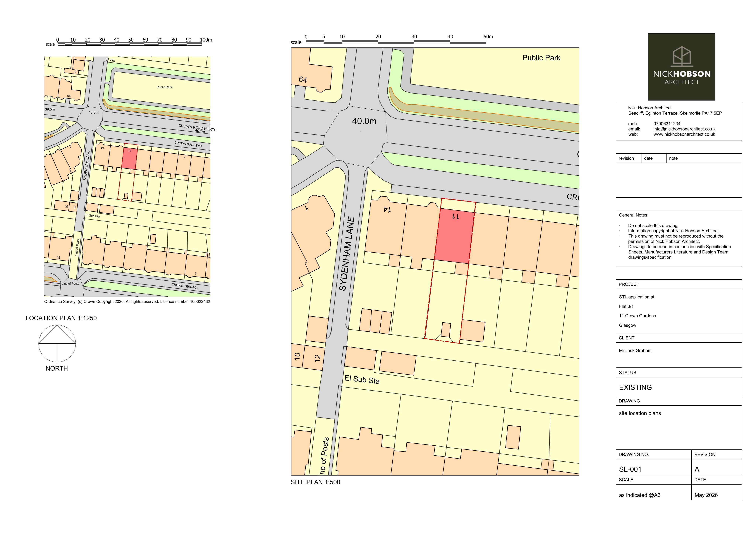Screen dimensions: 756x535
Task: Click the drawing number 'SL-001'
Action: (630, 469)
